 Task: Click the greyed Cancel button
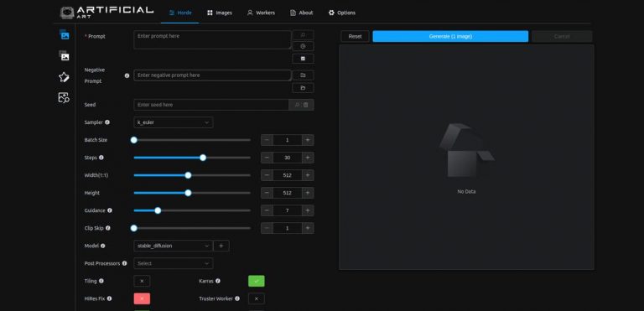[x=562, y=36]
